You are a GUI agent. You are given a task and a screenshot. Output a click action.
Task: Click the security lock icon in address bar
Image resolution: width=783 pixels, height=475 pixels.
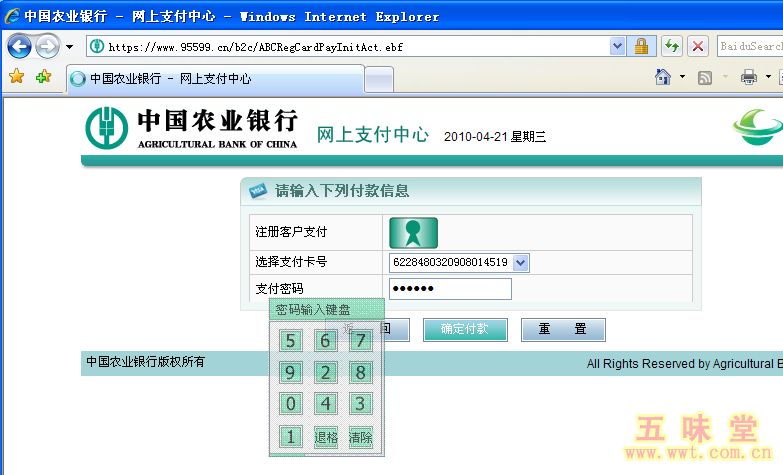(x=641, y=46)
